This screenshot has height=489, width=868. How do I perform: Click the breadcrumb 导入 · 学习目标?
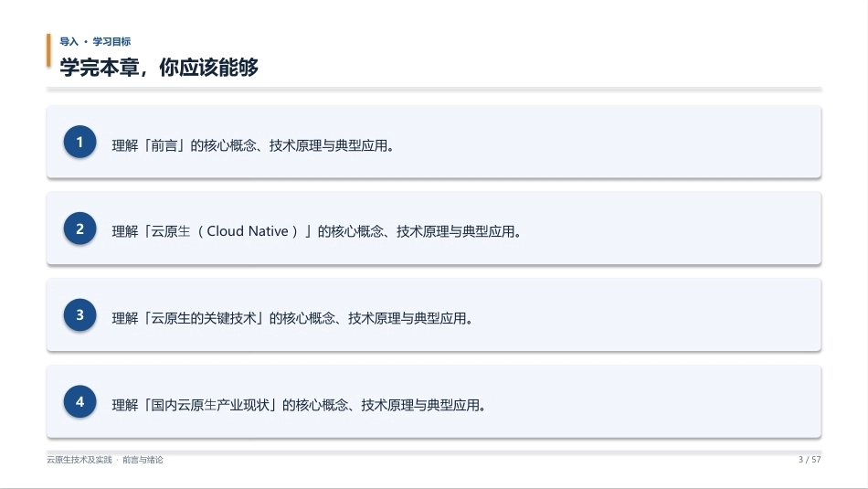point(95,41)
